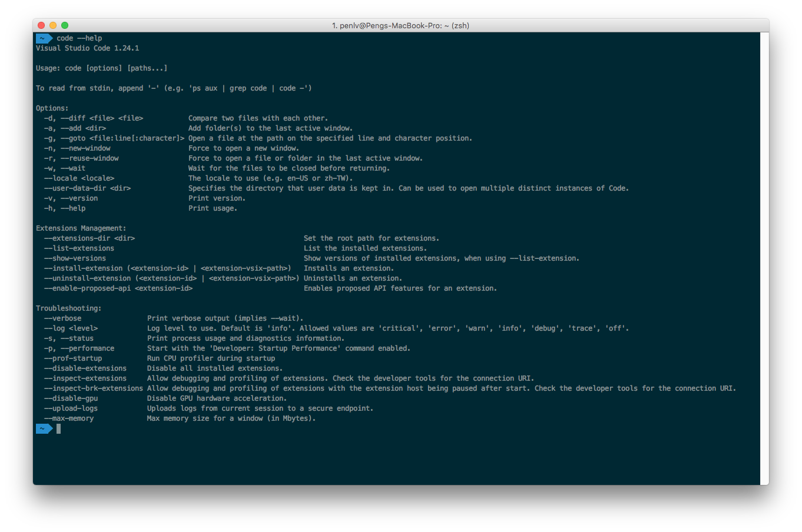Click the yellow minimize window button
This screenshot has height=532, width=802.
(x=53, y=25)
